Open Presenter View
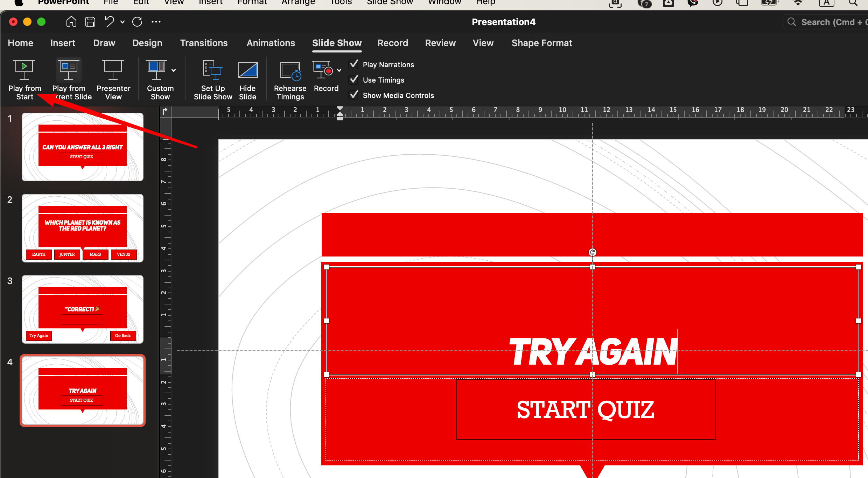Screen dimensions: 868x478 (113, 80)
